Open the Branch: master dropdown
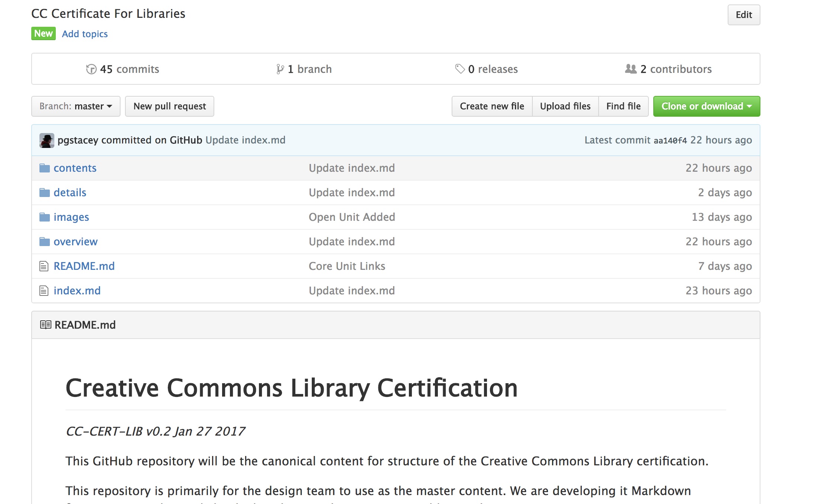The width and height of the screenshot is (814, 504). point(76,106)
